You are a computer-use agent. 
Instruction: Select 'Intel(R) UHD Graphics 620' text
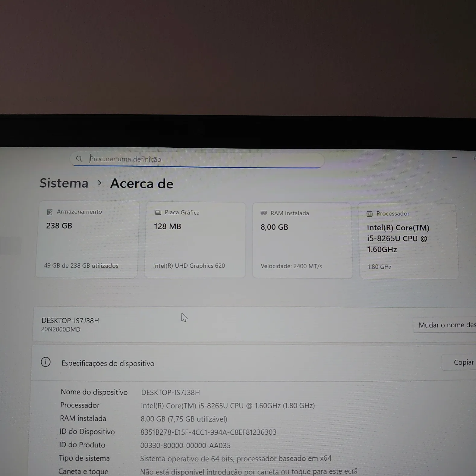coord(189,266)
